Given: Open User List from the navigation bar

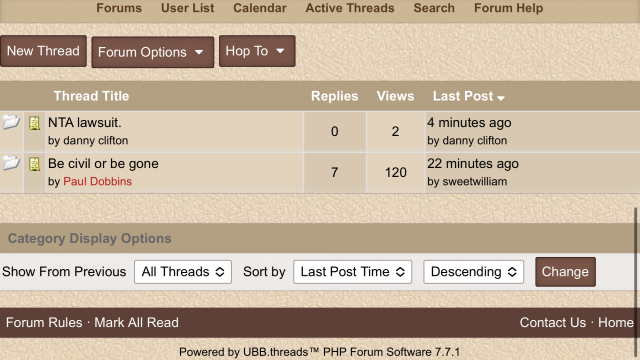Looking at the screenshot, I should (x=187, y=8).
